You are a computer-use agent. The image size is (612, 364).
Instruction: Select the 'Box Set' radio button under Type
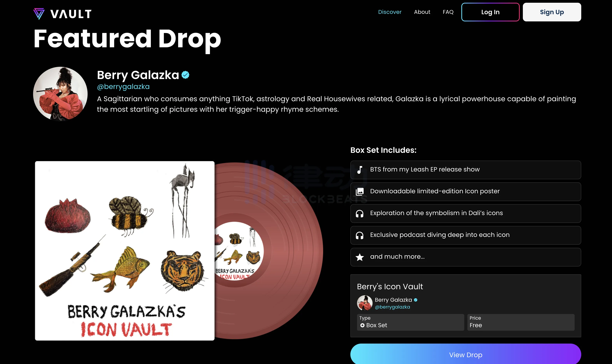362,325
